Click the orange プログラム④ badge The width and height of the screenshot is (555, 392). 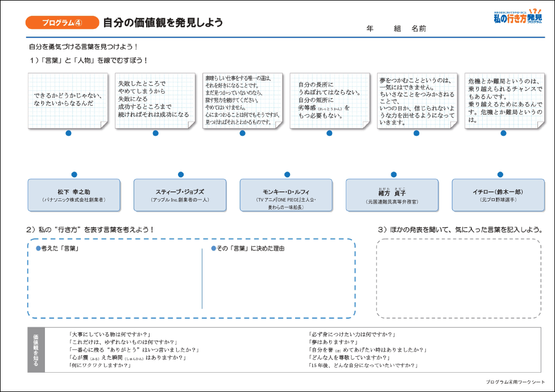tap(61, 23)
